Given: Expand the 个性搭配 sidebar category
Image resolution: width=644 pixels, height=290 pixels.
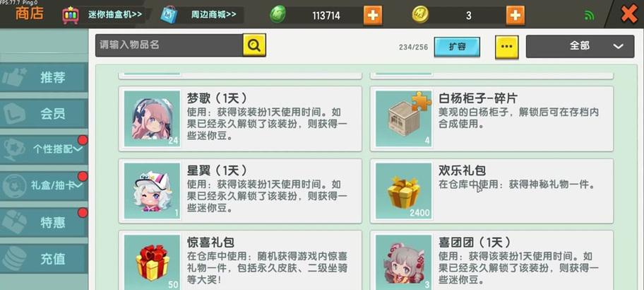Looking at the screenshot, I should tap(44, 150).
